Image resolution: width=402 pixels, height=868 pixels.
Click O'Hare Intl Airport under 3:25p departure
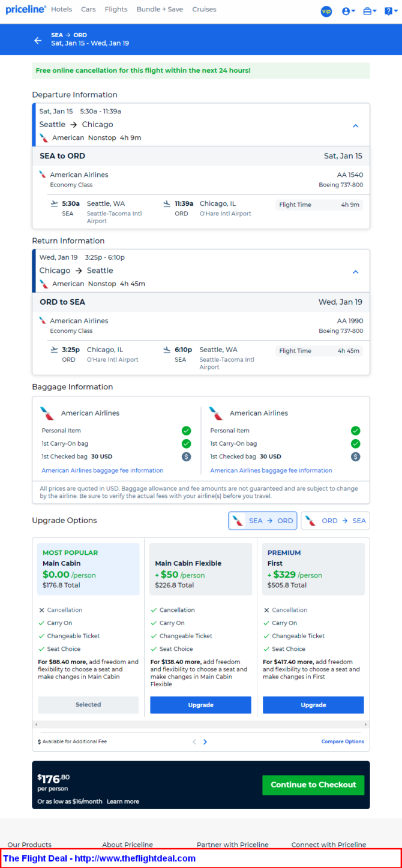coord(113,360)
